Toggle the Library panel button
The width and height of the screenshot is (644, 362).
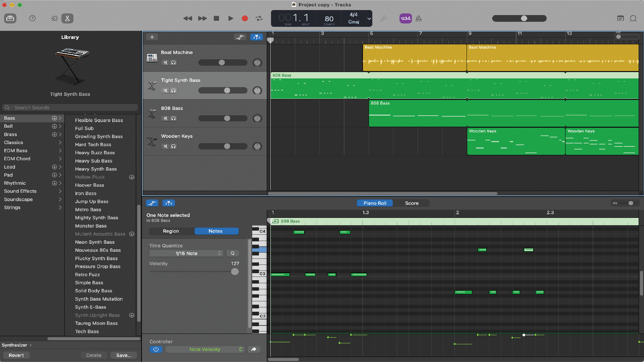10,18
